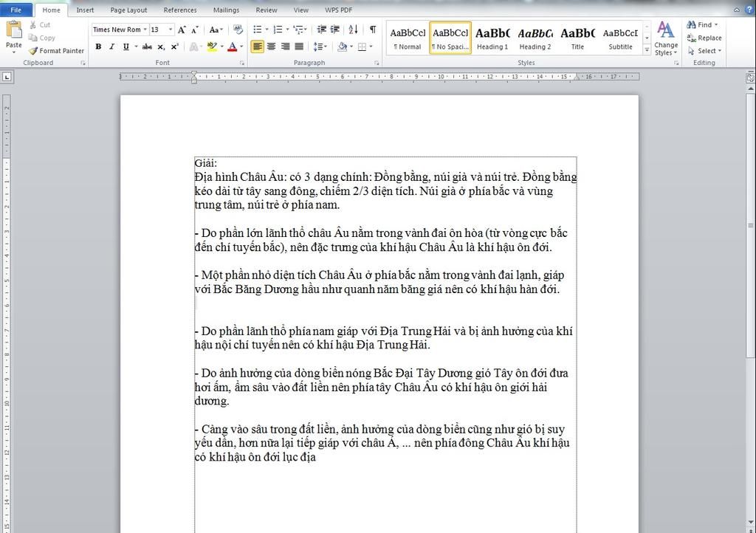Expand font color dropdown arrow

[241, 47]
